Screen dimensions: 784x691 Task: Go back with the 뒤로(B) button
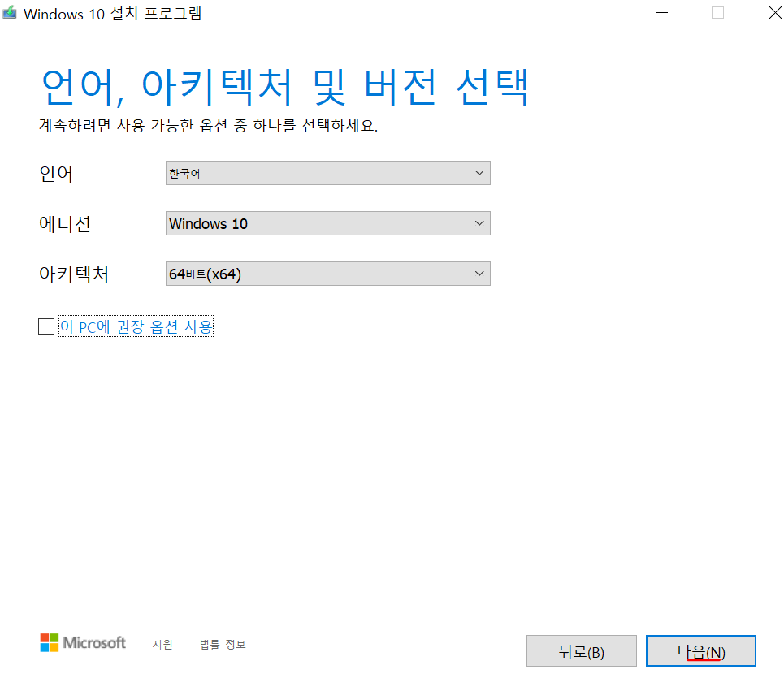(582, 651)
